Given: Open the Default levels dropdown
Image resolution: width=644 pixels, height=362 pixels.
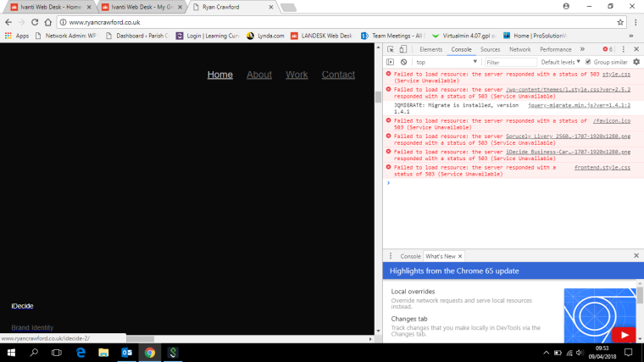Looking at the screenshot, I should (562, 62).
